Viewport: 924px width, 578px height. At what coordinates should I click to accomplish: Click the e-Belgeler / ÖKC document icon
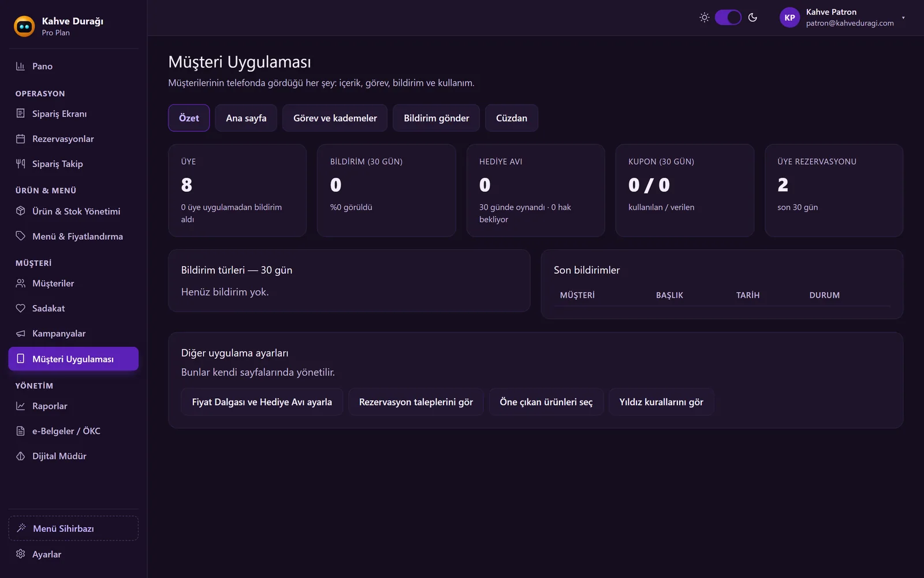[20, 431]
